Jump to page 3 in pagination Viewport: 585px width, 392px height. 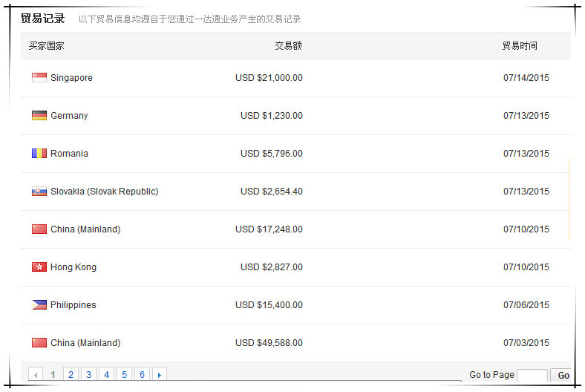tap(88, 375)
